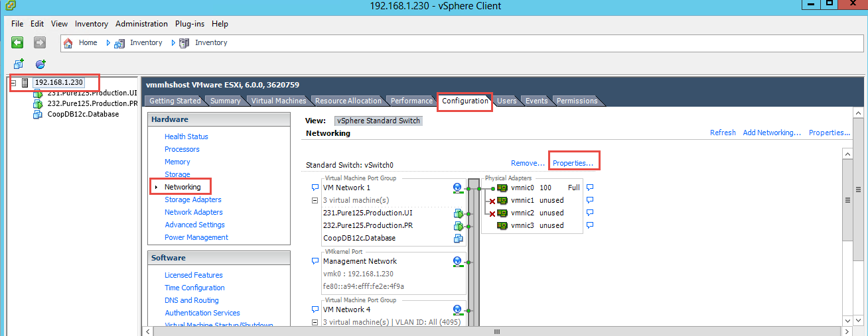868x336 pixels.
Task: Click the speech bubble icon beside VM Network 1
Action: coord(315,188)
